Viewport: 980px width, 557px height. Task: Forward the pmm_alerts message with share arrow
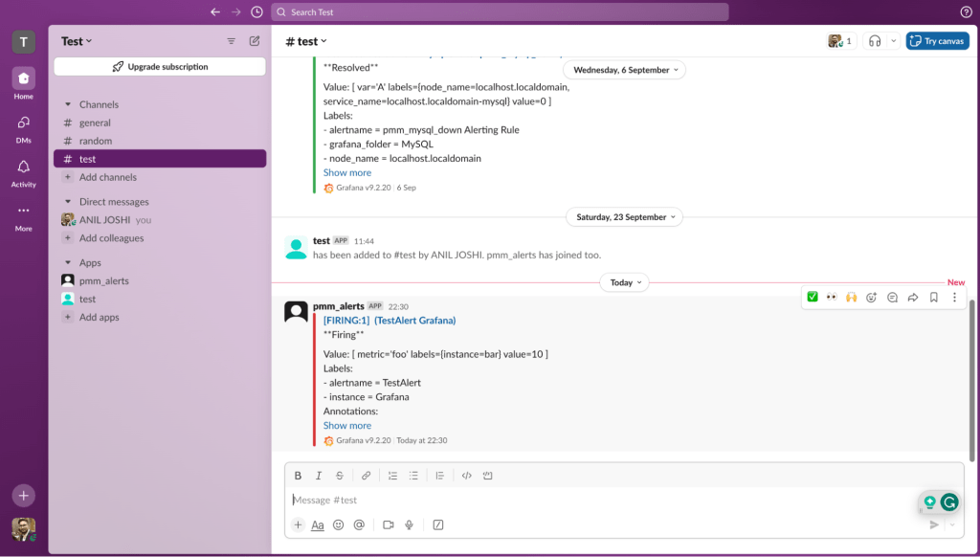(913, 298)
